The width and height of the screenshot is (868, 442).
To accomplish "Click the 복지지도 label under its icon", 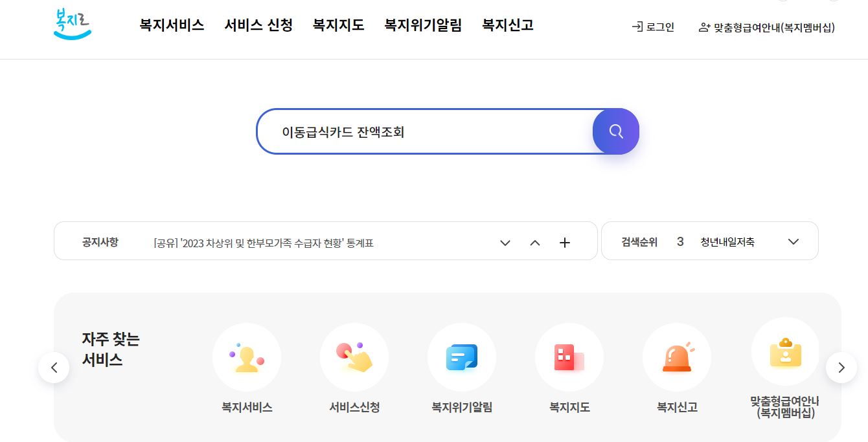I will pyautogui.click(x=569, y=408).
